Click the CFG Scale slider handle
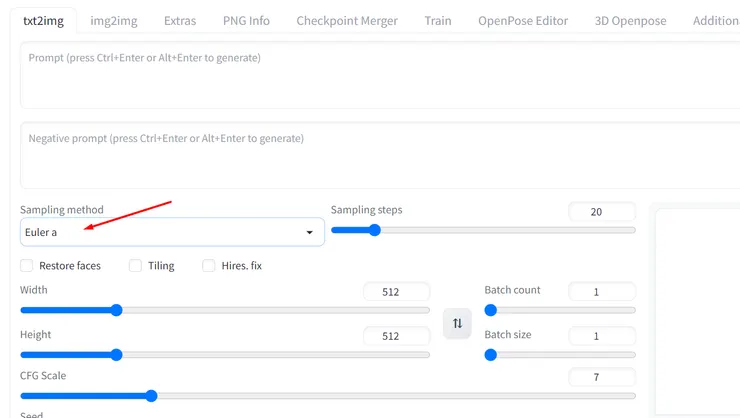The image size is (740, 418). tap(151, 396)
